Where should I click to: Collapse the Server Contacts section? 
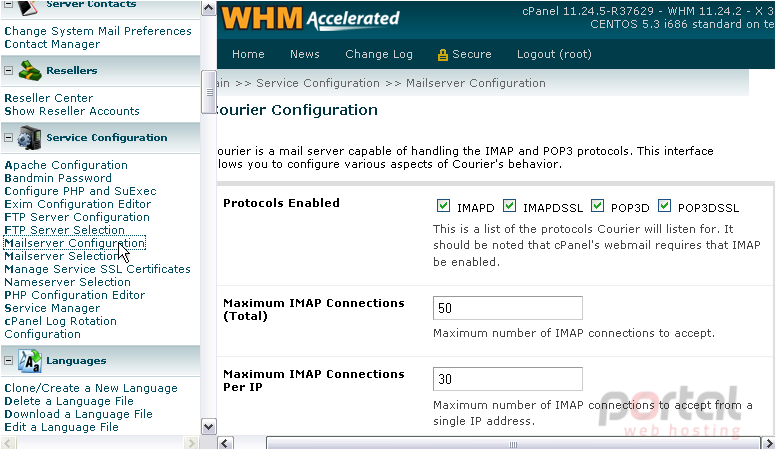(8, 4)
